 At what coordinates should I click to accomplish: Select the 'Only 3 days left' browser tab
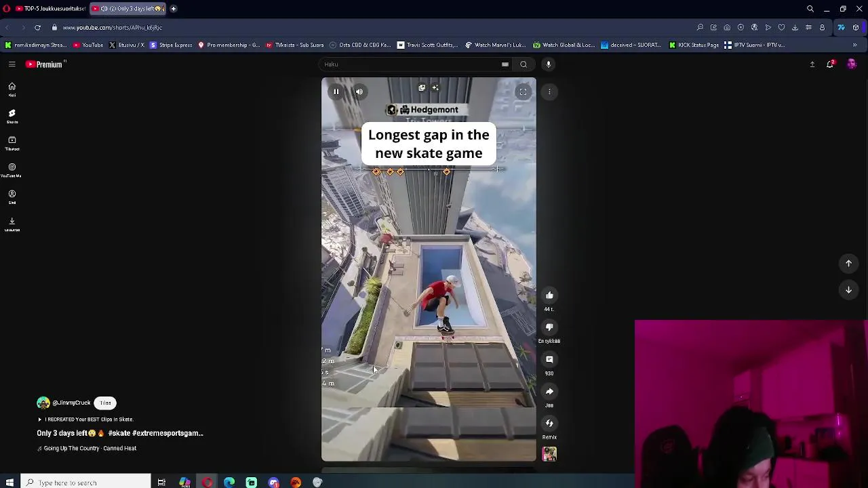coord(129,9)
